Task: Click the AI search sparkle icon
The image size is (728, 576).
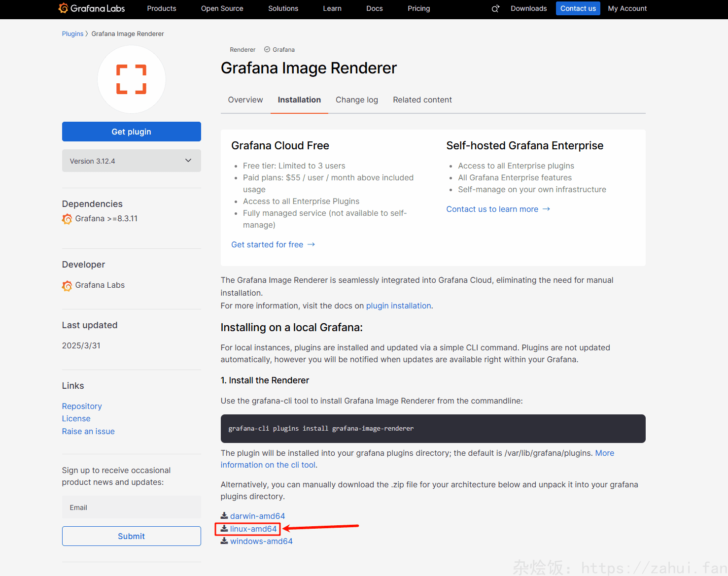Action: [495, 8]
